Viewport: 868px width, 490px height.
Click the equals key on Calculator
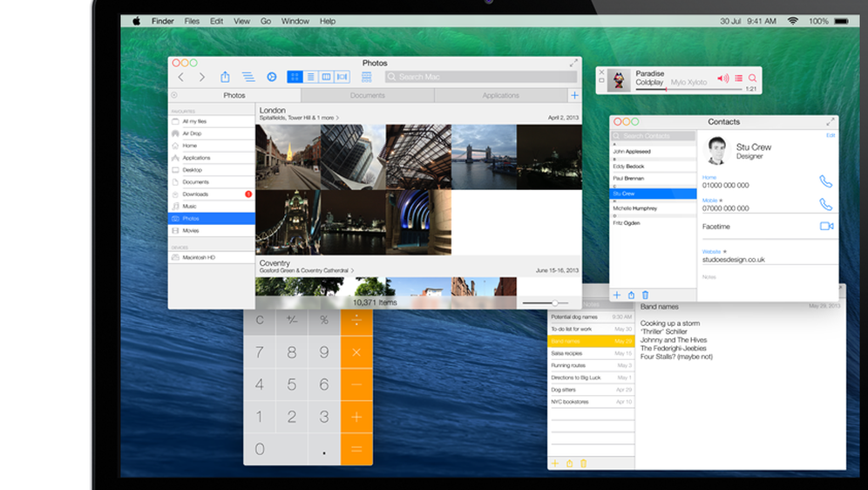[x=356, y=449]
